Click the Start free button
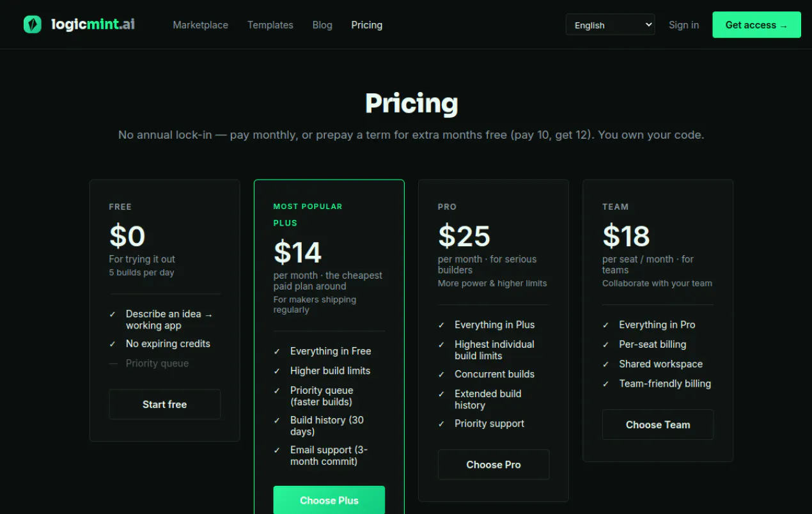 point(164,404)
